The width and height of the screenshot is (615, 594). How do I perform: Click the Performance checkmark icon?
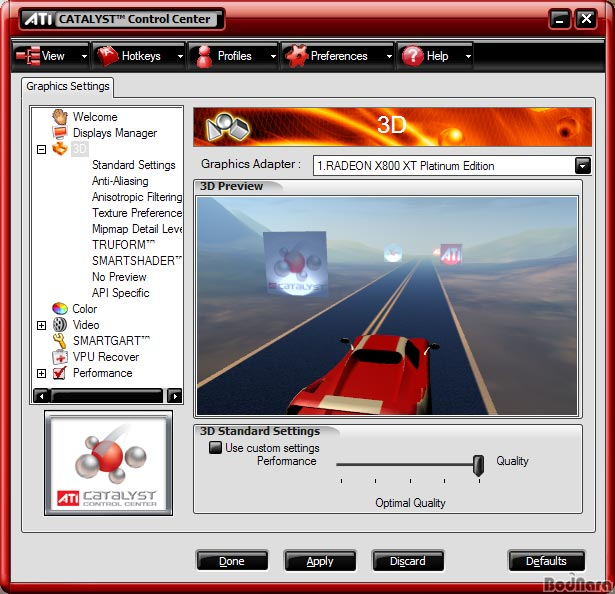click(x=60, y=373)
